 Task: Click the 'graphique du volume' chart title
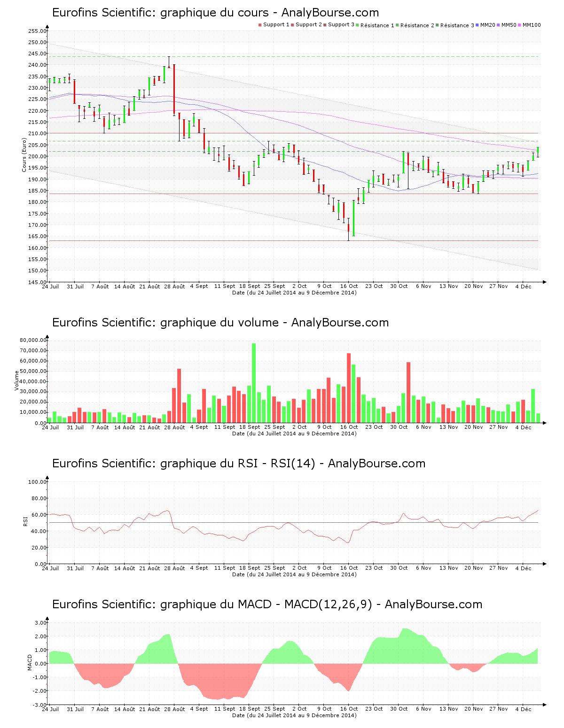click(220, 323)
